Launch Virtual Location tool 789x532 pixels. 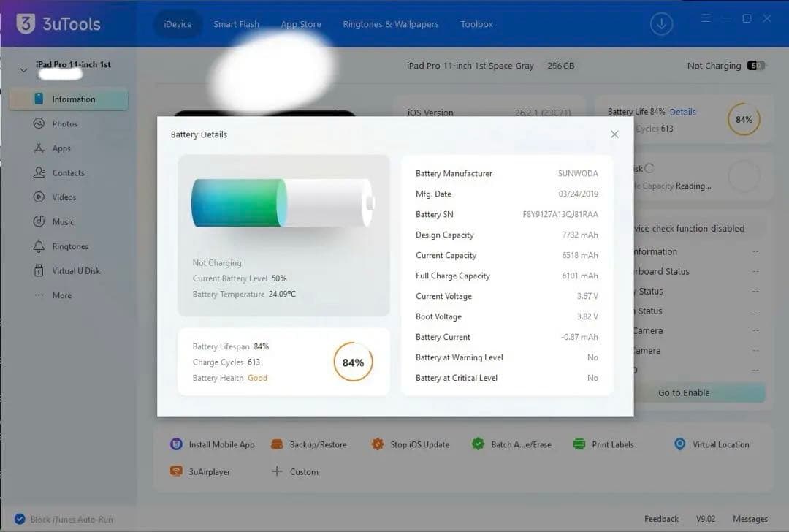pyautogui.click(x=712, y=444)
